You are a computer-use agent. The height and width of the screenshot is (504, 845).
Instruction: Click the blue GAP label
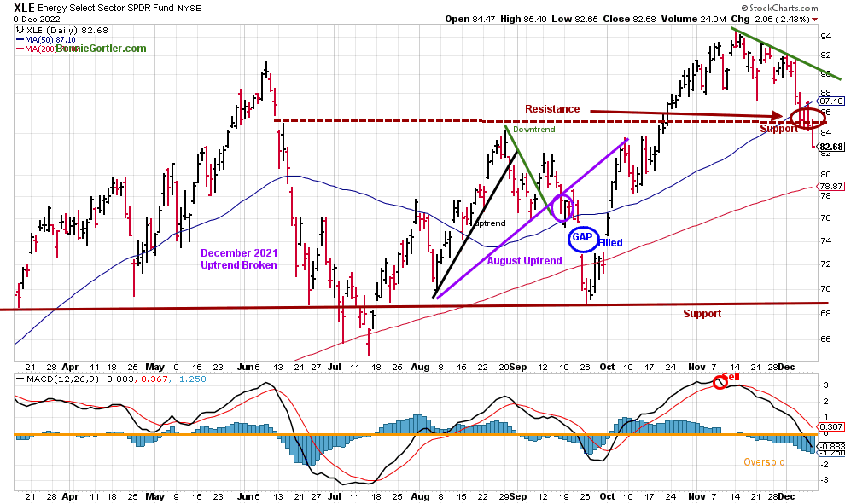point(583,237)
